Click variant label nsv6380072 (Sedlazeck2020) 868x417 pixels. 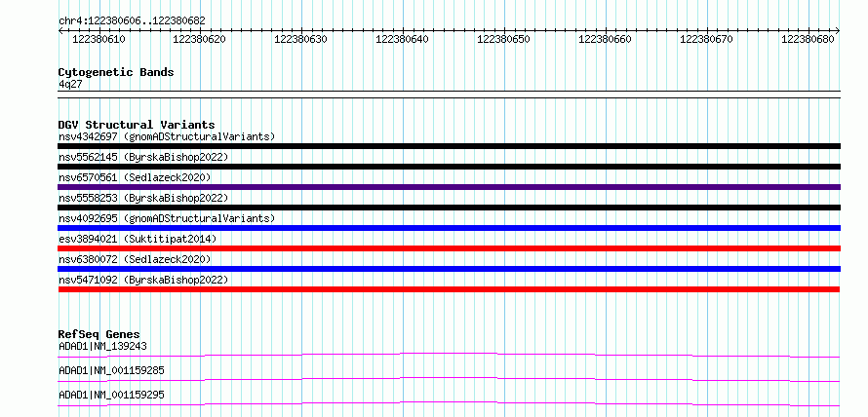click(x=135, y=259)
